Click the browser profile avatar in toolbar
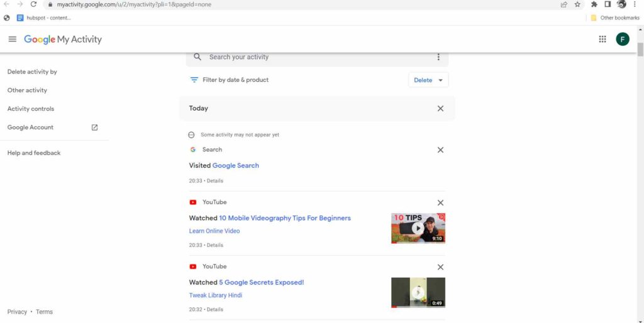This screenshot has width=644, height=323. click(x=622, y=4)
